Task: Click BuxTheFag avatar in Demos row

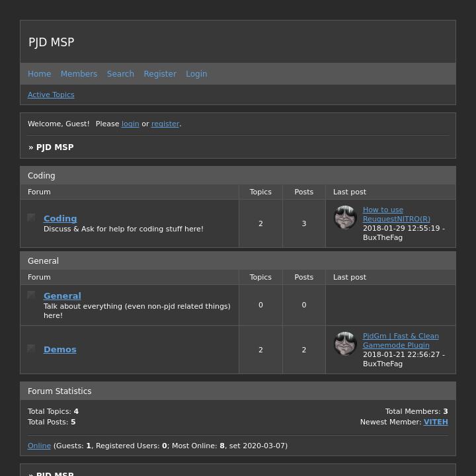Action: point(345,344)
